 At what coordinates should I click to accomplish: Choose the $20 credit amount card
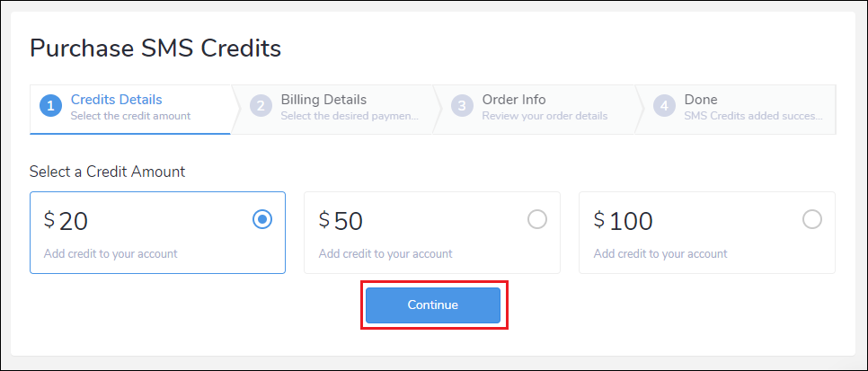click(x=135, y=233)
